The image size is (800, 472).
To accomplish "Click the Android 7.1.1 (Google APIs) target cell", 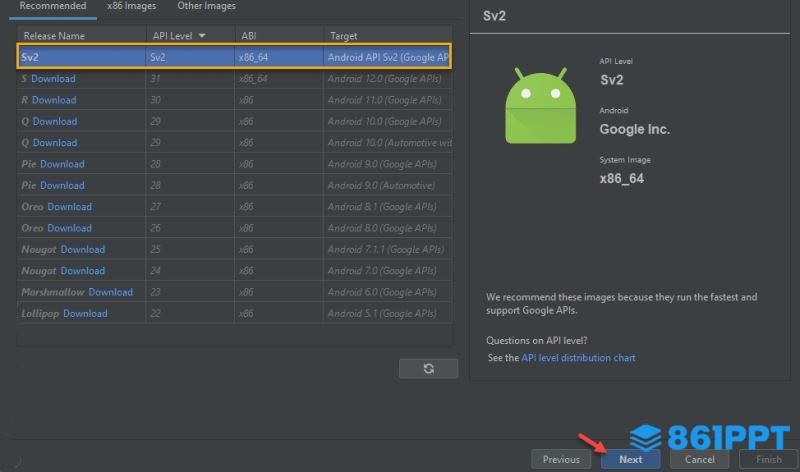I will click(x=386, y=250).
